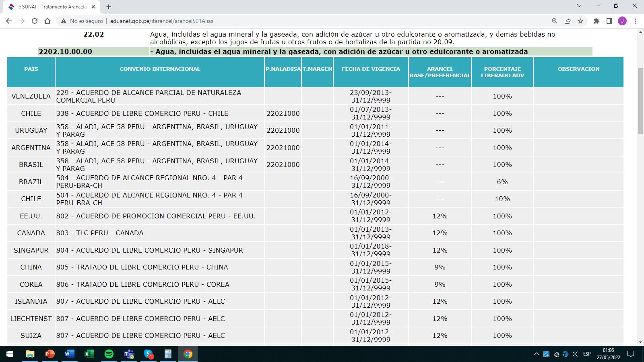Viewport: 644px width, 362px height.
Task: Open Word from the taskbar
Action: click(x=70, y=354)
